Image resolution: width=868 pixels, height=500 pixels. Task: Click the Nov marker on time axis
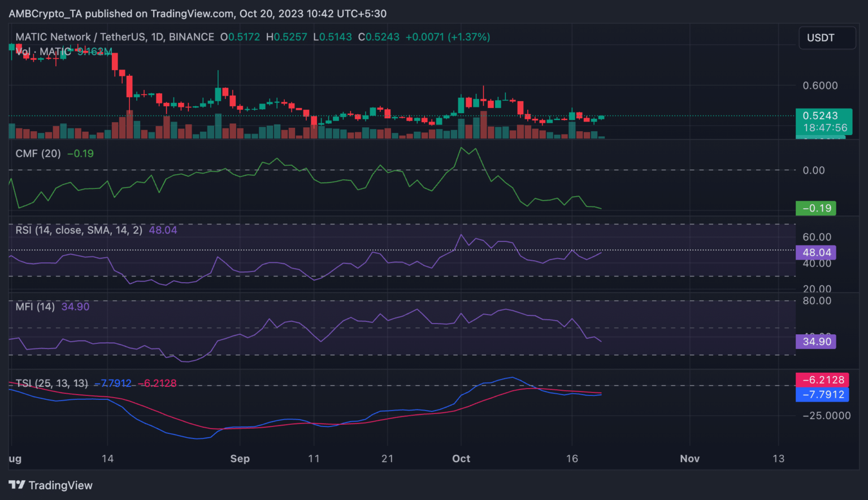pos(689,459)
